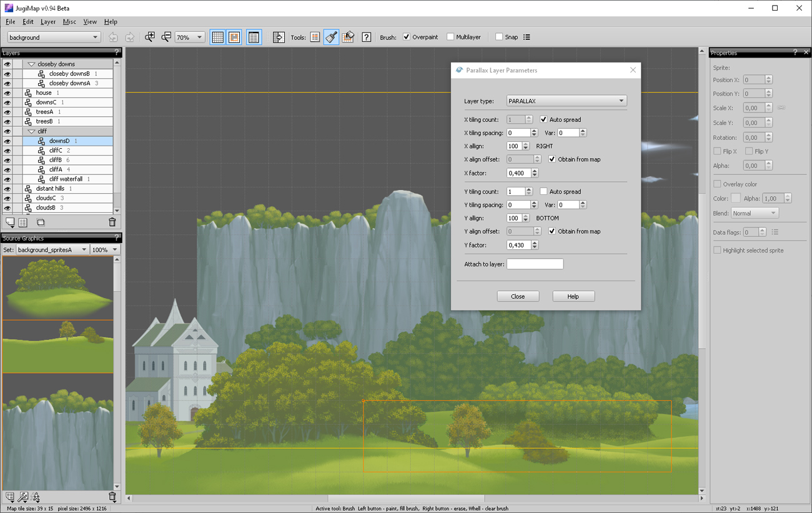
Task: Select the Brush tool icon
Action: [332, 37]
